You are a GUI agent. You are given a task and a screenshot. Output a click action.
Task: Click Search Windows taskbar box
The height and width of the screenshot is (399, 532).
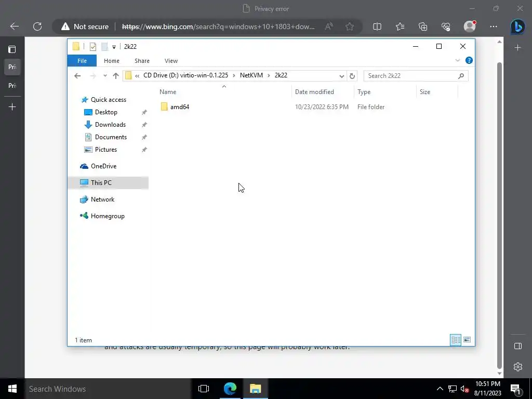point(109,389)
